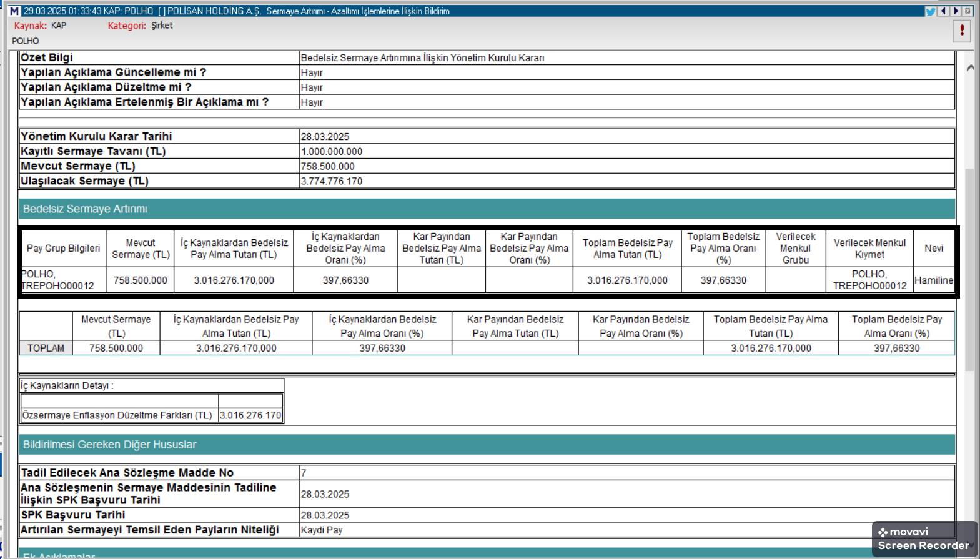Image resolution: width=980 pixels, height=559 pixels.
Task: Click 'Ulaşılacak Sermaye (TL)' label
Action: pyautogui.click(x=84, y=181)
